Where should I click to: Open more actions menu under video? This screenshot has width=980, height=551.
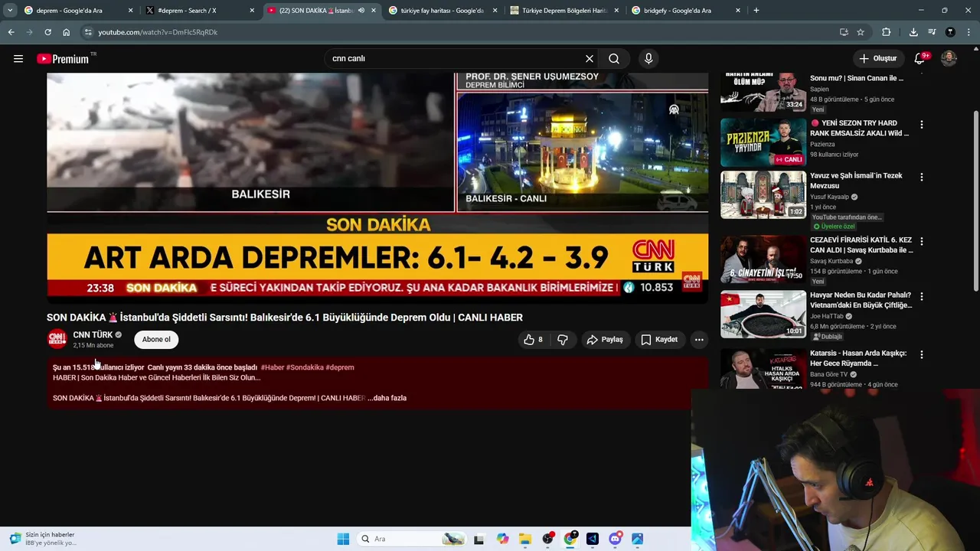coord(698,339)
